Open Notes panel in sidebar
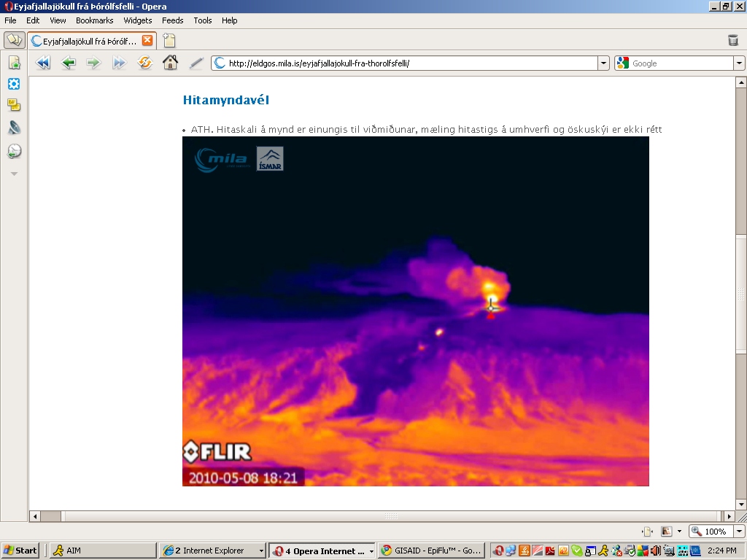747x560 pixels. [14, 105]
